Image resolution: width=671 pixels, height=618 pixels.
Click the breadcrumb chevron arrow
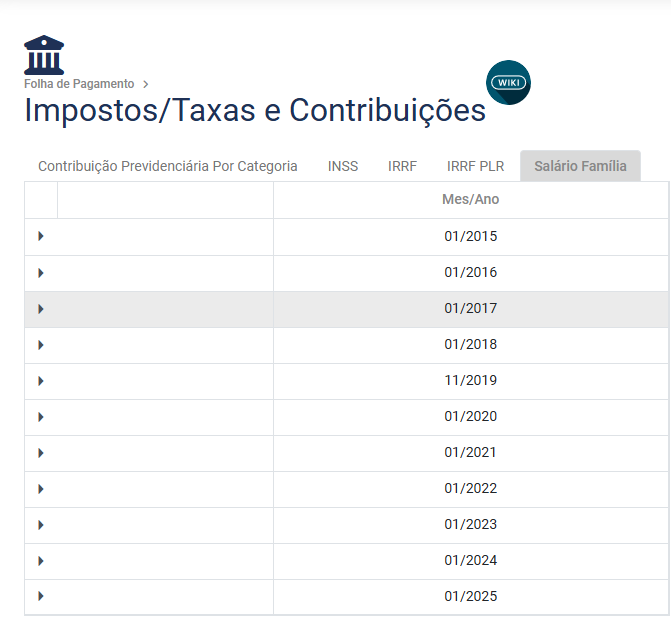click(146, 84)
